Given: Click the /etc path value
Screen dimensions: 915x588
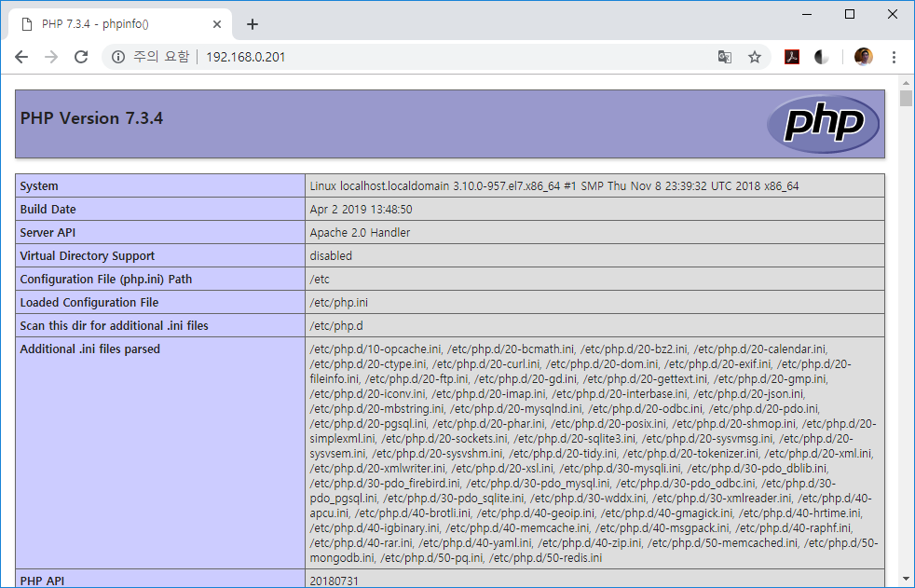Looking at the screenshot, I should pyautogui.click(x=320, y=280).
